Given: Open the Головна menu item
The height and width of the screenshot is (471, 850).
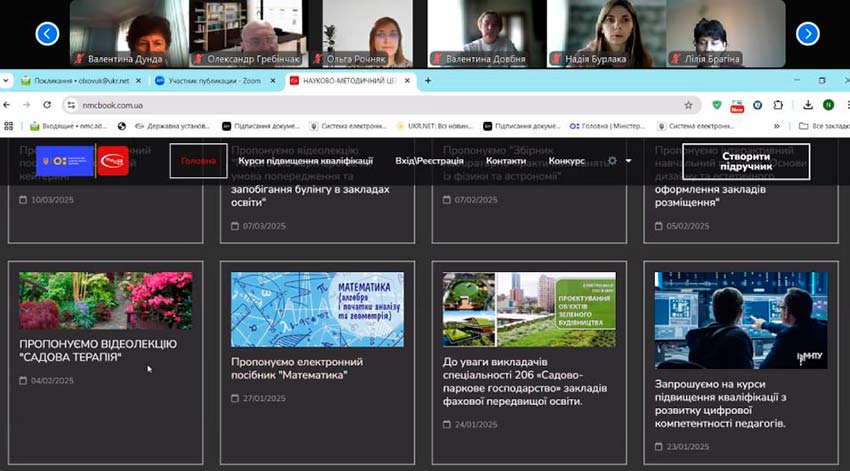Looking at the screenshot, I should [x=198, y=161].
